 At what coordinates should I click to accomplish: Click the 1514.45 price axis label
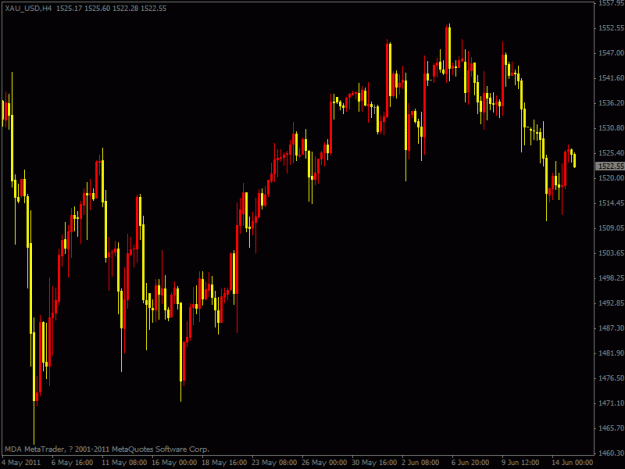[611, 203]
